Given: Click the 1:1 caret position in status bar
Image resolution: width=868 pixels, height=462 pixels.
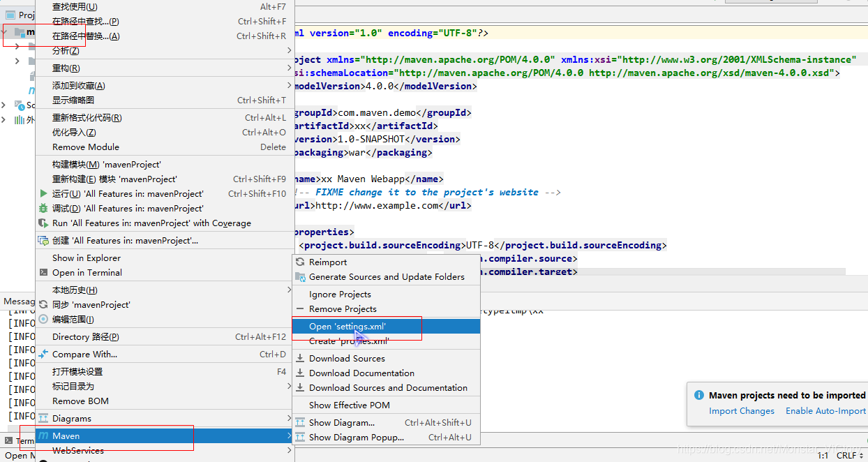Looking at the screenshot, I should point(823,455).
